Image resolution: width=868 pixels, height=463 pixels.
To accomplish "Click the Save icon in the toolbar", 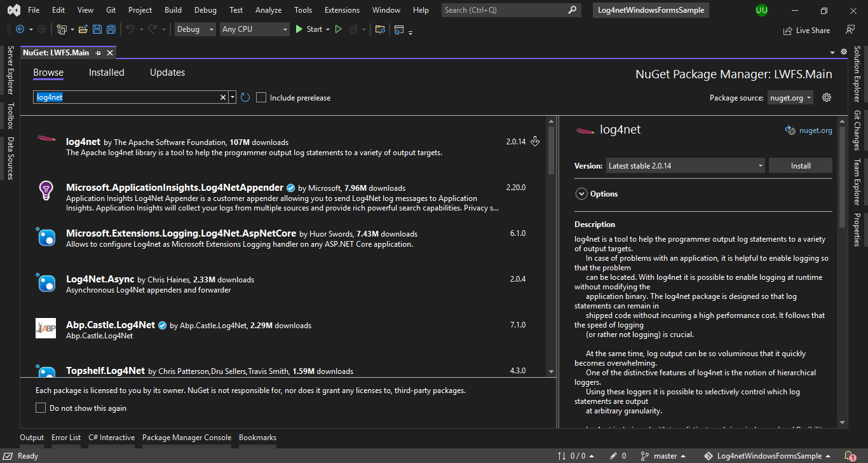I will (x=97, y=29).
